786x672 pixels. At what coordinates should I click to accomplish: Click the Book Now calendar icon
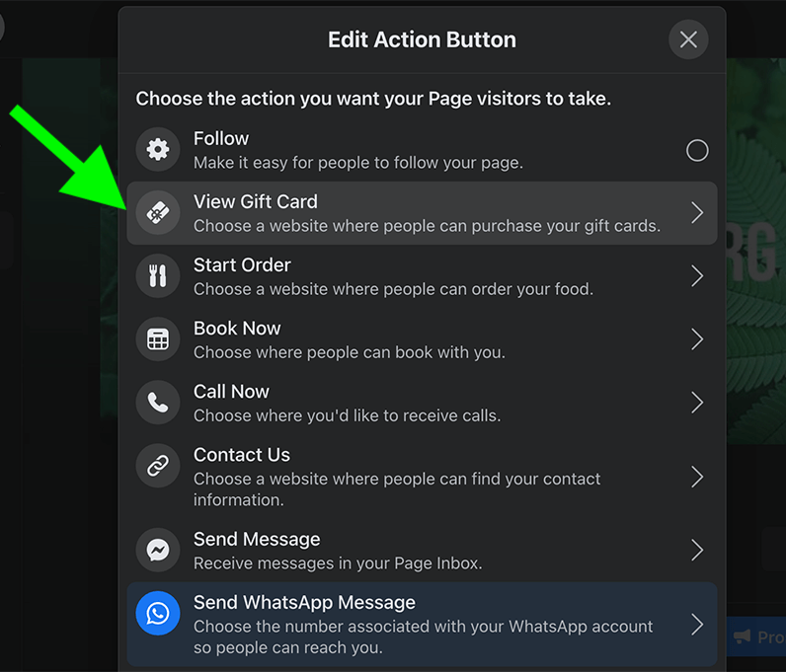coord(158,339)
